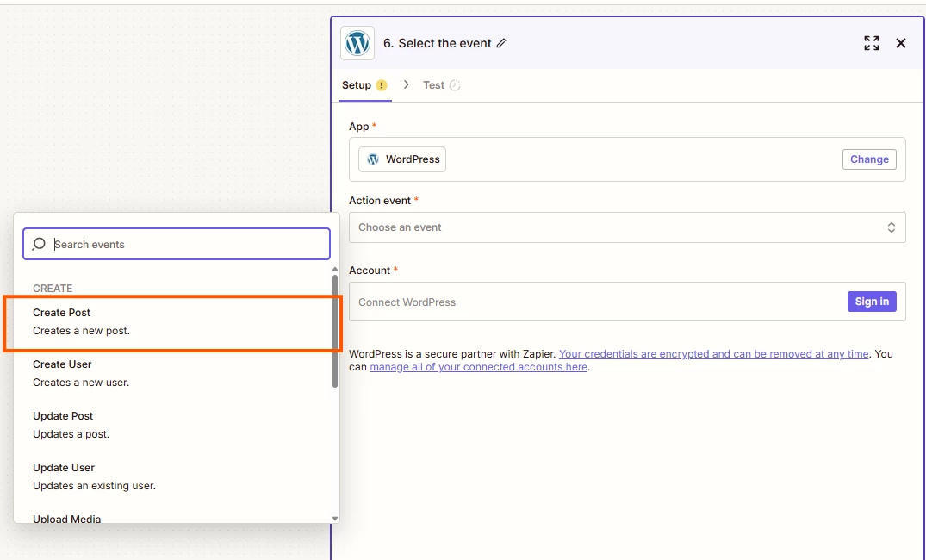Click the WordPress app chip
Screen dimensions: 926x560
pos(402,159)
